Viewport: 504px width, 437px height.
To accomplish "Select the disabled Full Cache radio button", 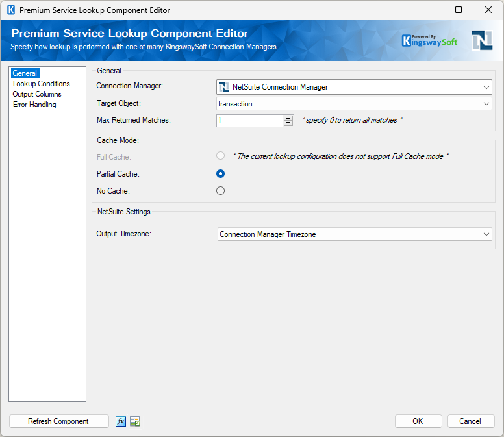I will click(221, 156).
